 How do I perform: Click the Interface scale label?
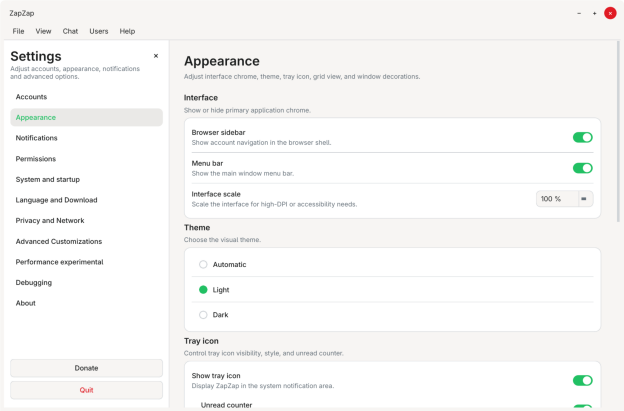click(216, 194)
